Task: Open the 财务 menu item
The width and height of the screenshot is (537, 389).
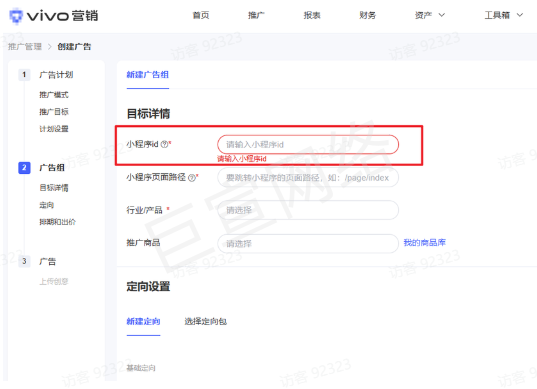Action: (x=367, y=15)
